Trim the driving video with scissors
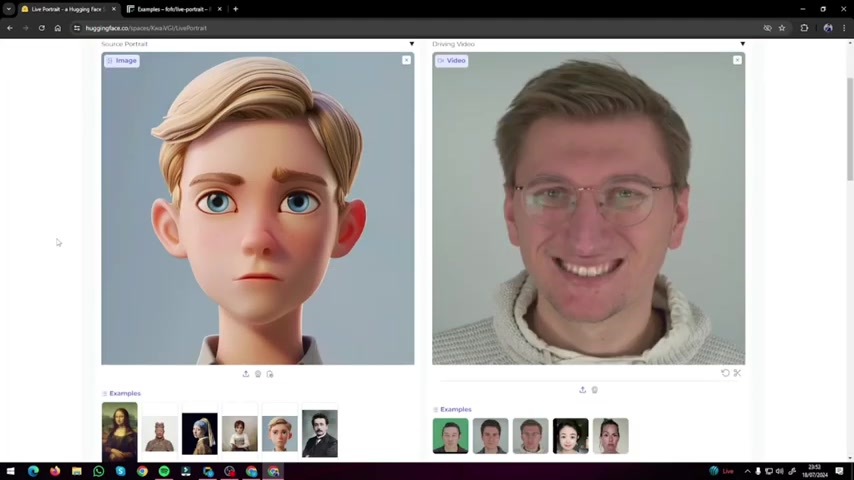The image size is (854, 480). [737, 373]
